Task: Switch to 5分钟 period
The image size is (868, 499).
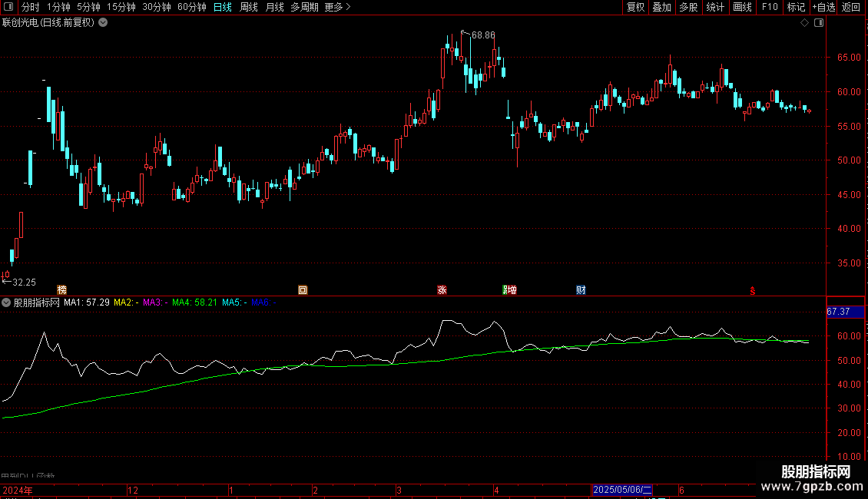Action: pyautogui.click(x=88, y=7)
